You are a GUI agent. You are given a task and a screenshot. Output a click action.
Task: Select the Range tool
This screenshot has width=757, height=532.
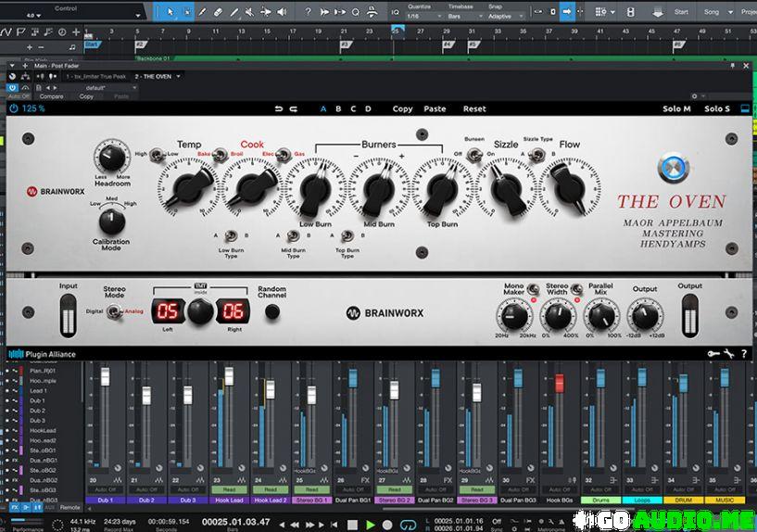click(x=187, y=12)
